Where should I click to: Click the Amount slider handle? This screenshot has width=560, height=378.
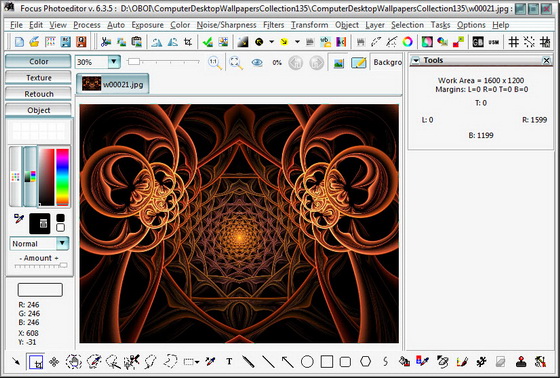pyautogui.click(x=63, y=265)
